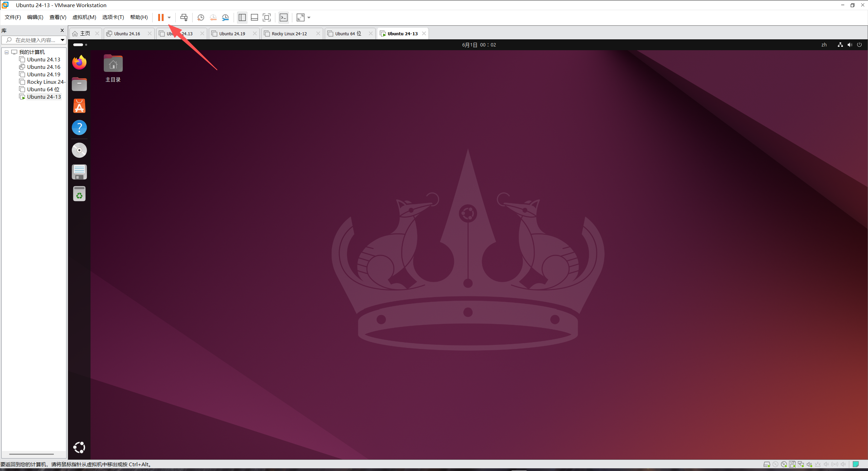This screenshot has height=471, width=868.
Task: Click the floppy drive device status icon
Action: click(x=792, y=464)
